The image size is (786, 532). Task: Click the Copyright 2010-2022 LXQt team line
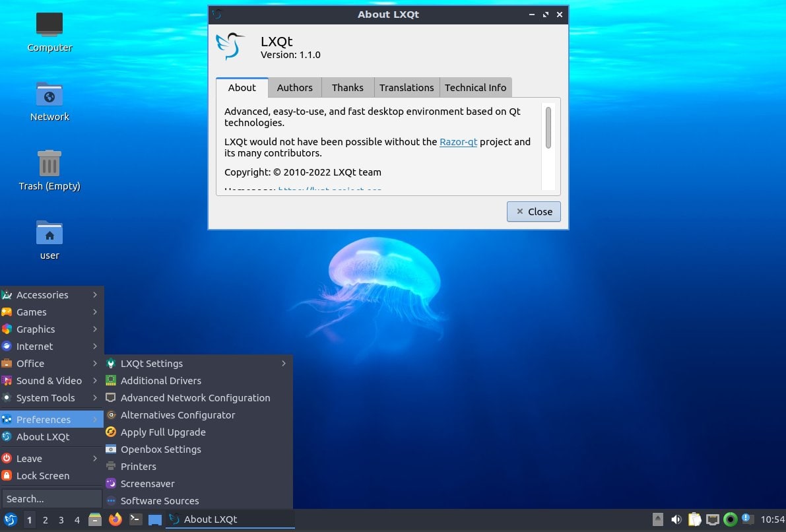tap(303, 172)
